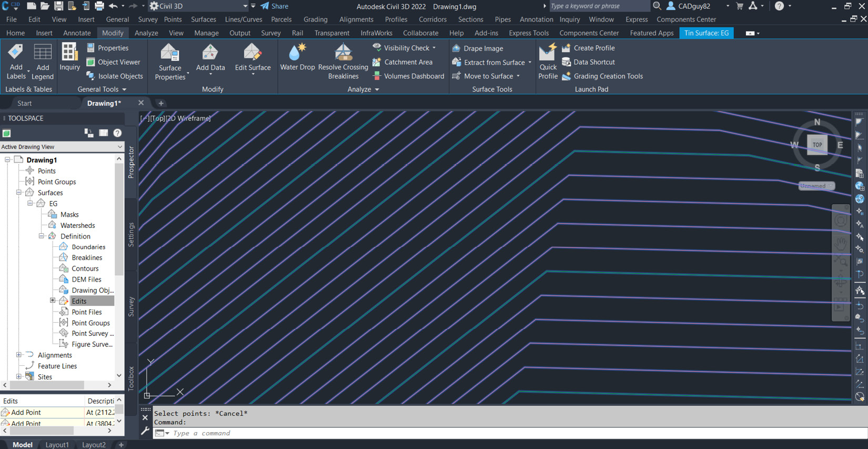
Task: Click the search magnifier icon
Action: click(657, 6)
